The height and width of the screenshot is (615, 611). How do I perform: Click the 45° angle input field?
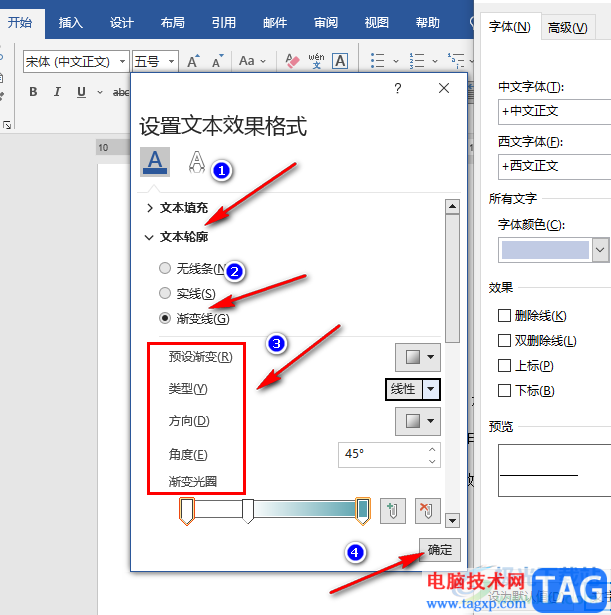tap(382, 455)
